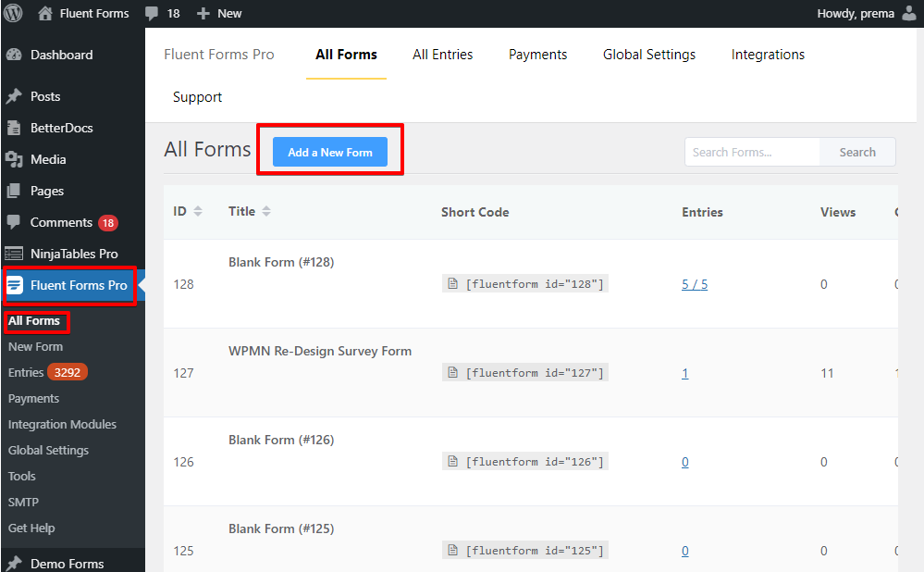Click the Fluent Forms Pro sidebar icon
Viewport: 924px width, 572px height.
click(16, 285)
